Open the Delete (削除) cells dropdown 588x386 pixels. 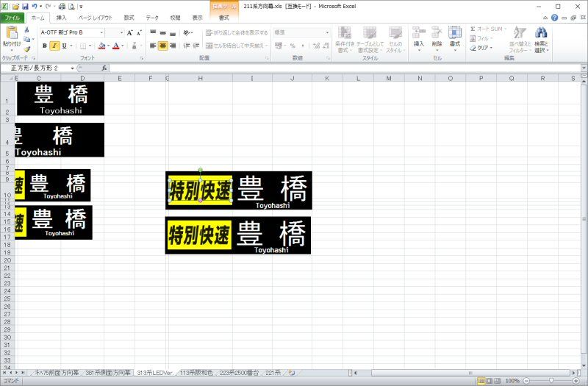pos(437,50)
